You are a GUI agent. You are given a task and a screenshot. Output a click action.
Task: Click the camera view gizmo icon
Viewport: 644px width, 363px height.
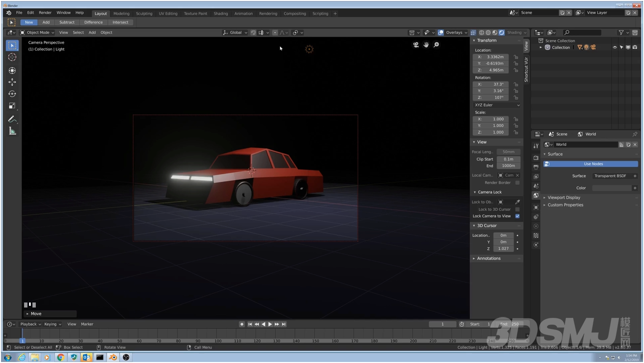[416, 45]
